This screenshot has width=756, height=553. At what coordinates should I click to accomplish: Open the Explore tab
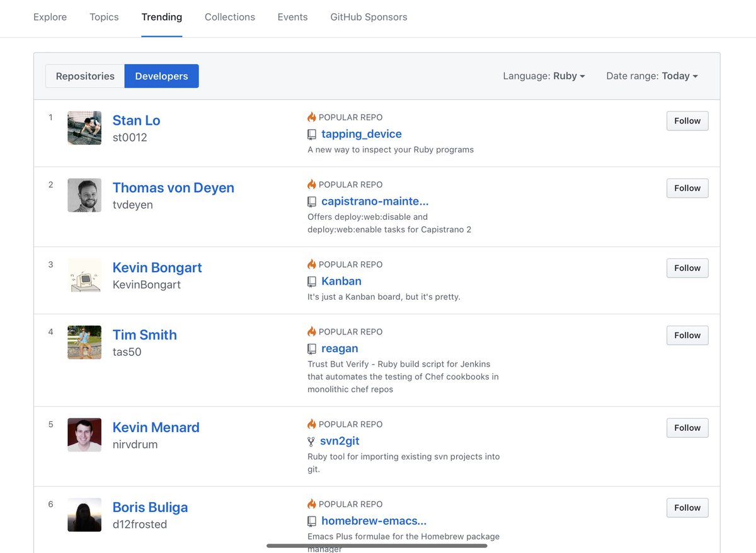[50, 17]
